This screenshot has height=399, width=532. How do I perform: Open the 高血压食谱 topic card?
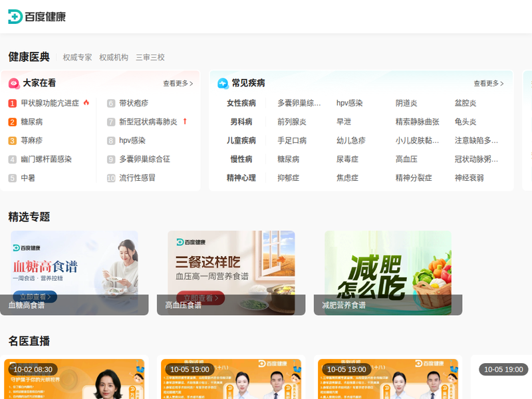[231, 273]
